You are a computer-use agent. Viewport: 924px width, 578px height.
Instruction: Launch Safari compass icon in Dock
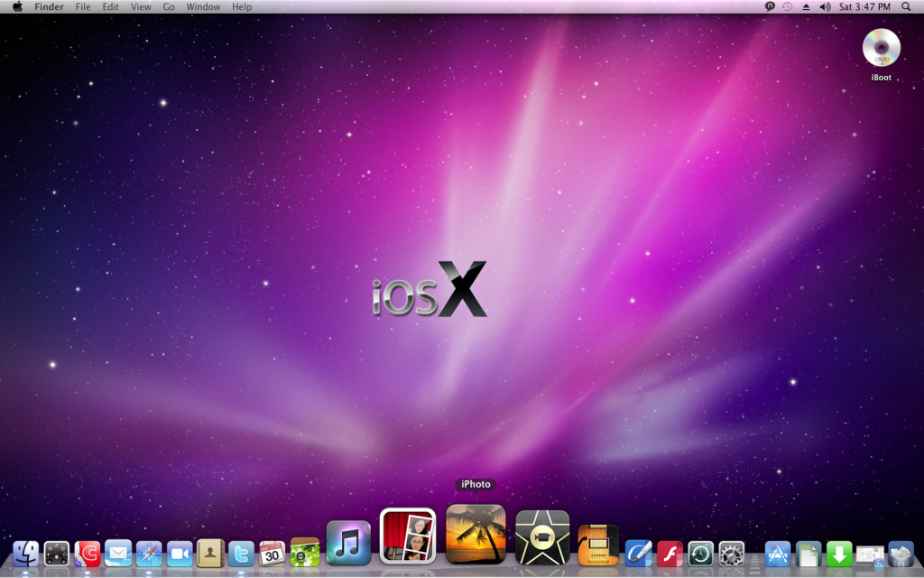(149, 555)
